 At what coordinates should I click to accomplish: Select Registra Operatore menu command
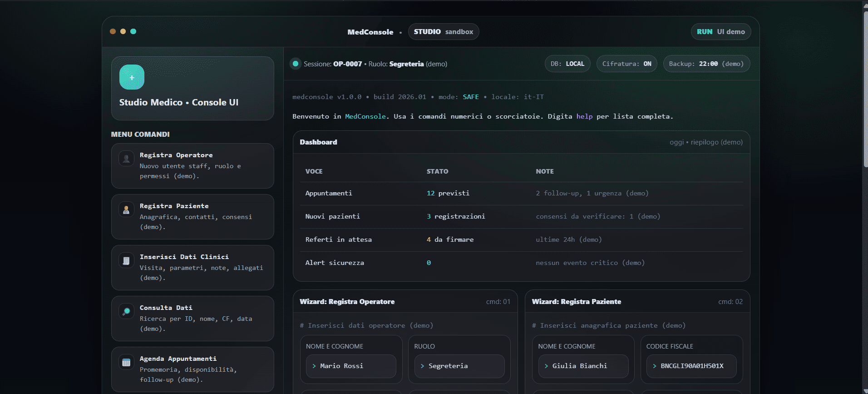pos(192,166)
